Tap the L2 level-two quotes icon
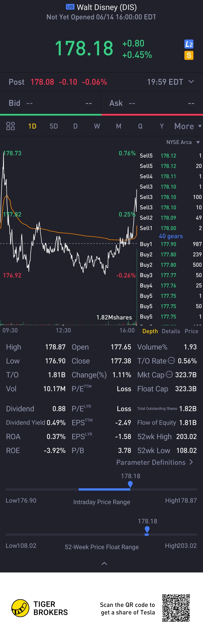The width and height of the screenshot is (203, 644). [189, 44]
